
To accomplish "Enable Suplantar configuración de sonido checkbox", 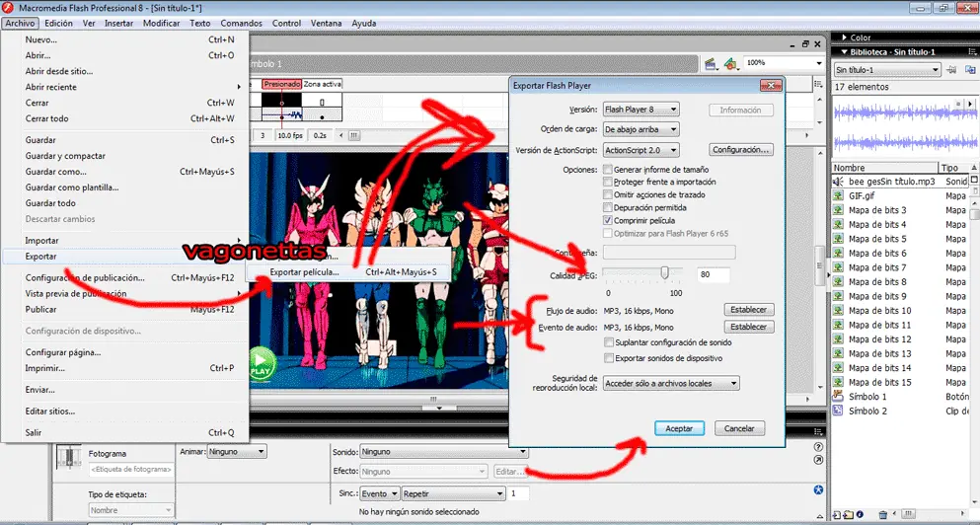I will (609, 342).
